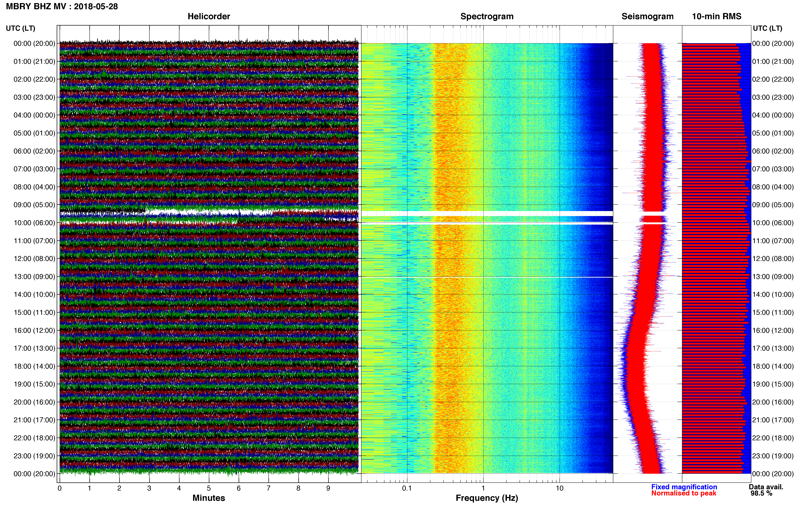Click the 'Fixed magnification' legend text
Viewport: 812px width, 508px height.
[684, 487]
